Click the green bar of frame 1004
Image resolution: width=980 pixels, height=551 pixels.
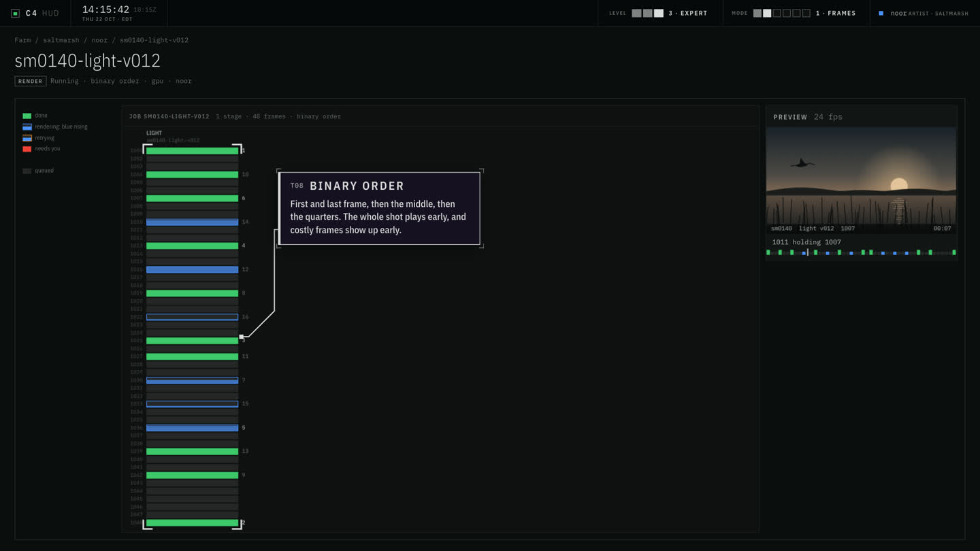(193, 175)
